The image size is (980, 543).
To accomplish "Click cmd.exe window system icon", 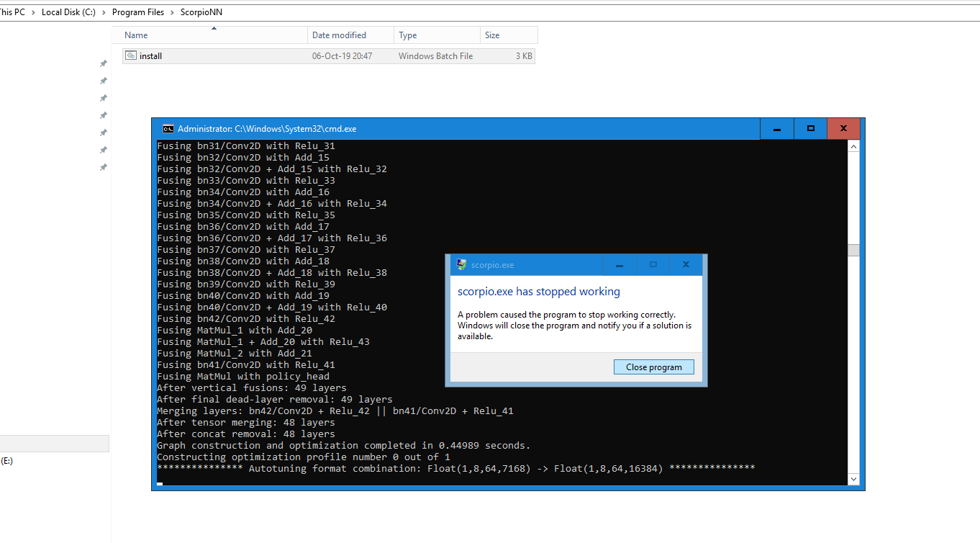I will (168, 129).
